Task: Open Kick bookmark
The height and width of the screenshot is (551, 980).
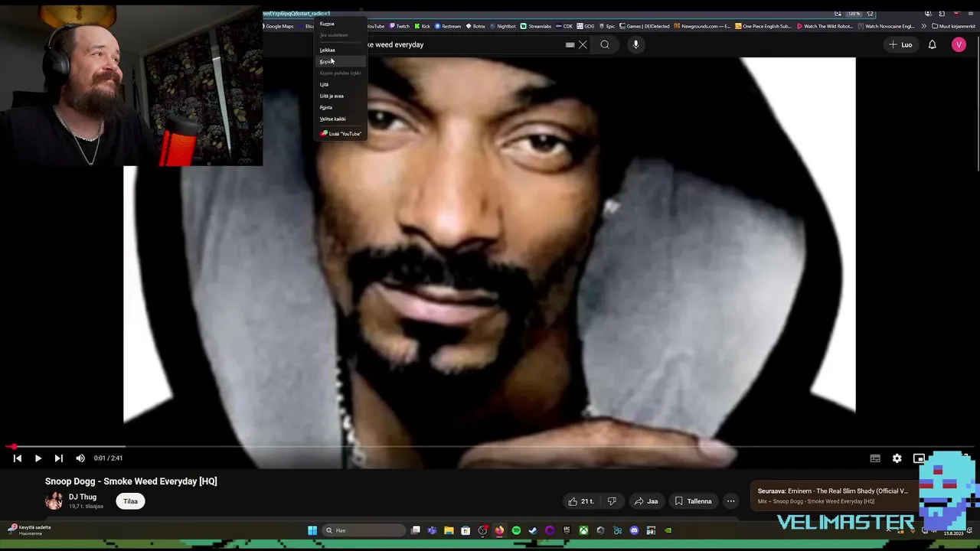Action: (x=423, y=26)
